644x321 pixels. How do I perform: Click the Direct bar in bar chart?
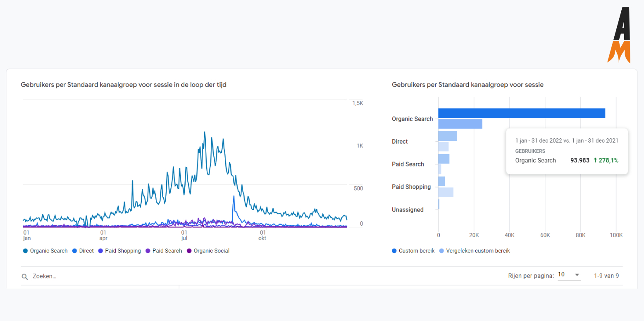pyautogui.click(x=448, y=136)
